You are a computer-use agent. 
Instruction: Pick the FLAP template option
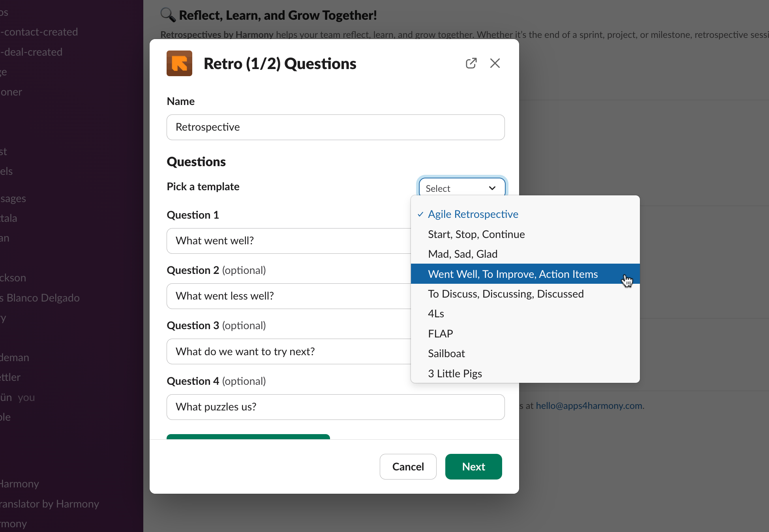(440, 334)
